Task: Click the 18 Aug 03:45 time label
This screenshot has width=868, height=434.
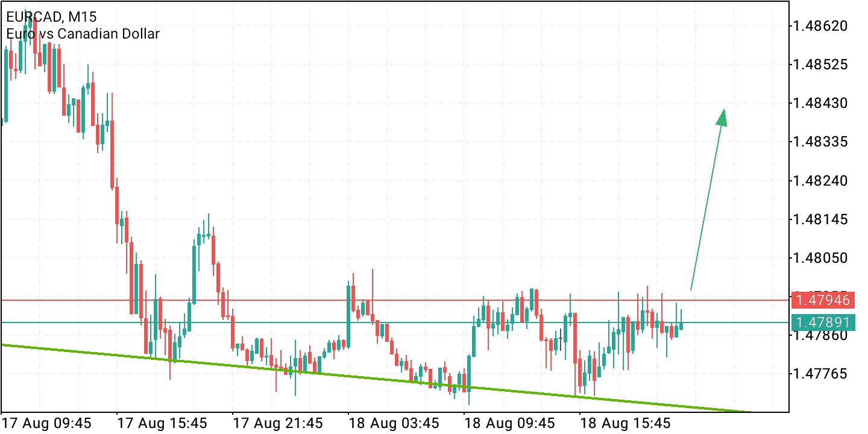Action: click(x=395, y=424)
